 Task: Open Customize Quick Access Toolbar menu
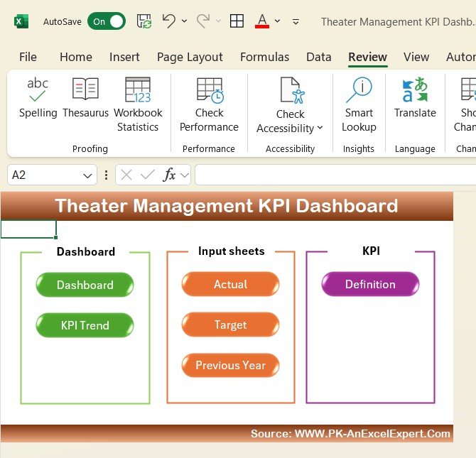point(296,21)
